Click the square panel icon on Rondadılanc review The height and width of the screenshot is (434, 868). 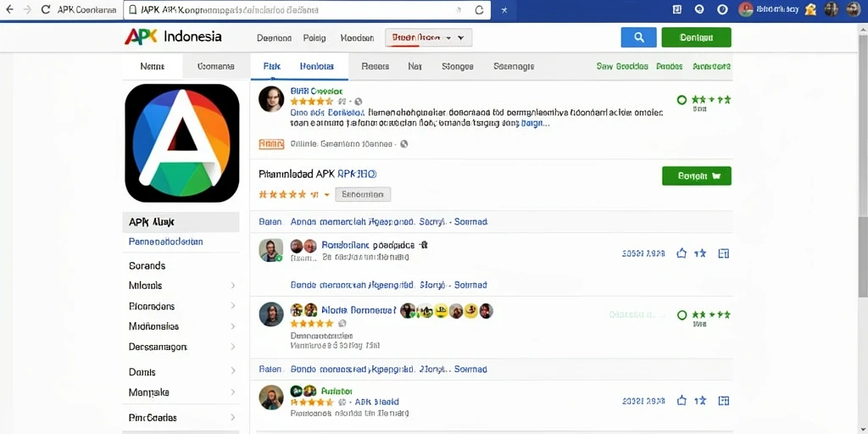(724, 253)
